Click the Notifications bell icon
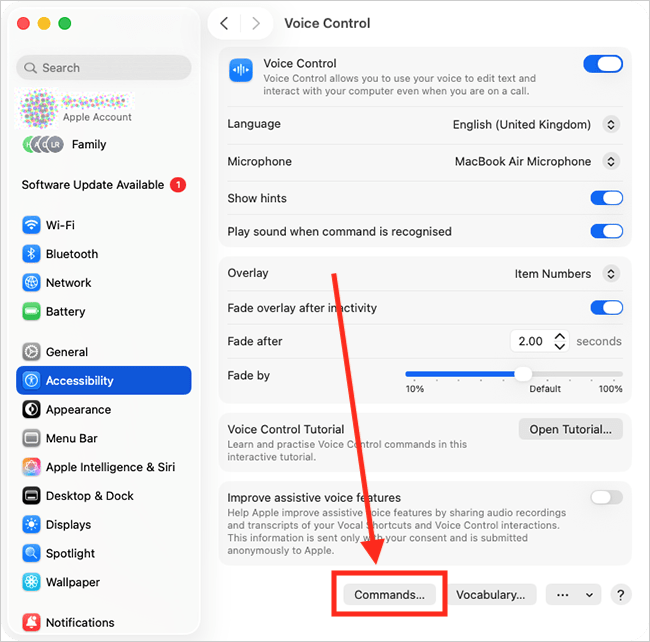Screen dimensions: 650x642 (31, 622)
